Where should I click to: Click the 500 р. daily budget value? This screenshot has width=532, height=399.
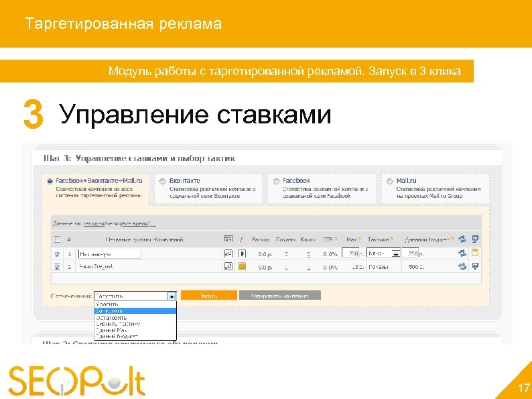click(x=416, y=267)
